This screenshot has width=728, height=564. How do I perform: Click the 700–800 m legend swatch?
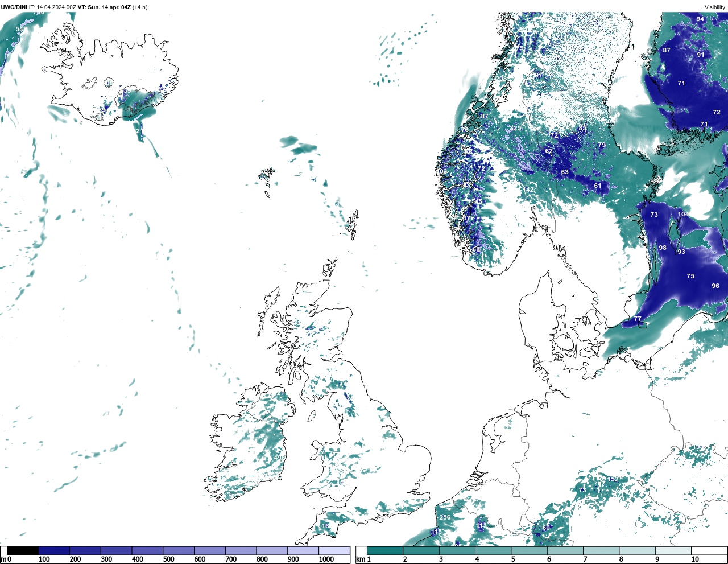pyautogui.click(x=241, y=550)
